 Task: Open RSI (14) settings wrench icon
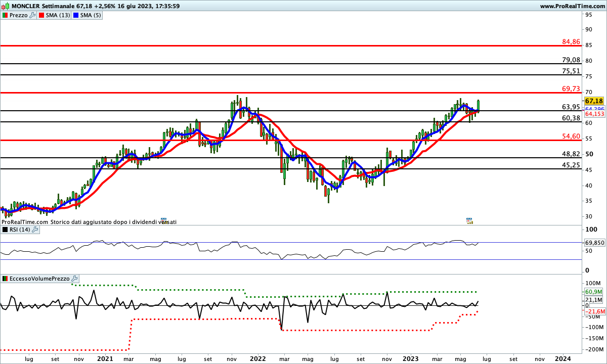click(35, 230)
